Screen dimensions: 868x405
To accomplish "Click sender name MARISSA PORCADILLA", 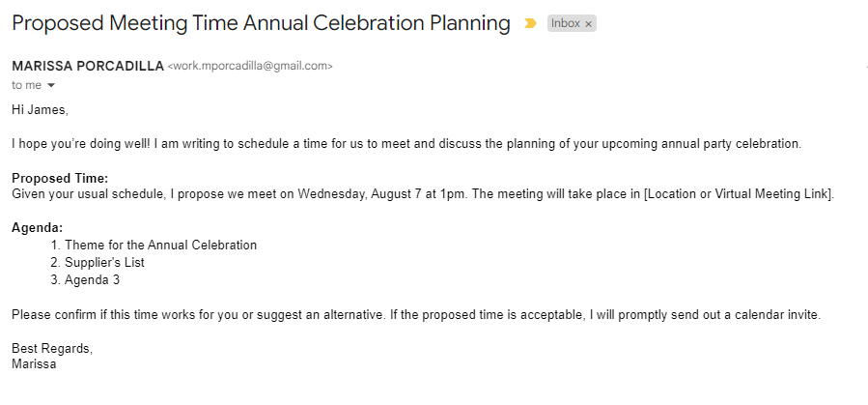I will click(x=88, y=67).
